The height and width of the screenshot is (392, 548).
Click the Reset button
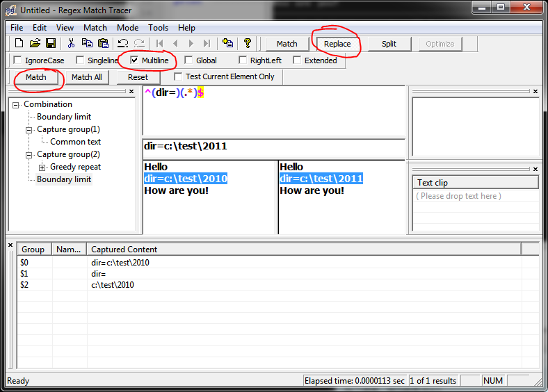[x=138, y=77]
